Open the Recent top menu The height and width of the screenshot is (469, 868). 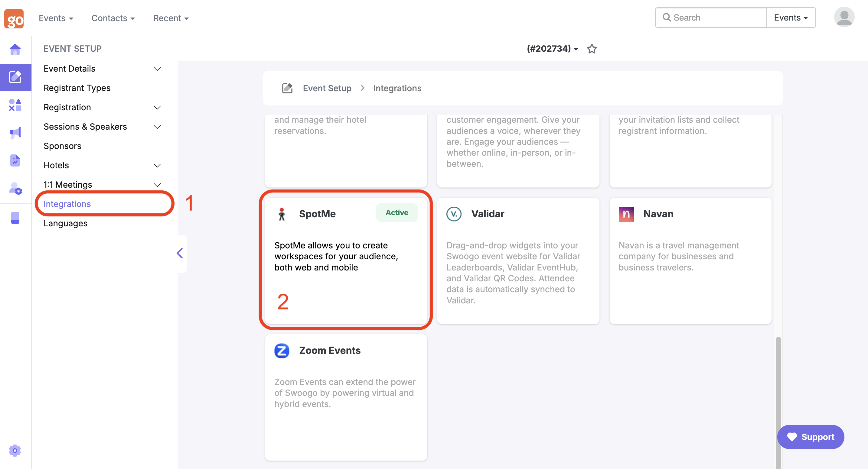coord(171,18)
